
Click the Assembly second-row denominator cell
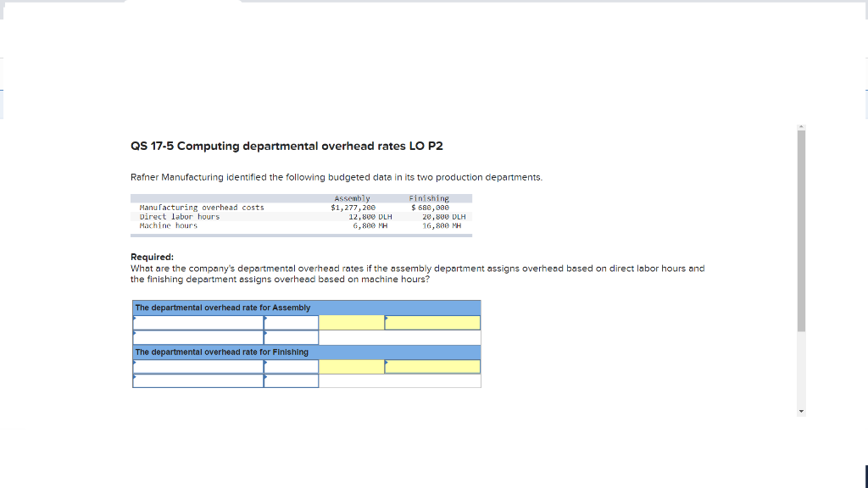(x=291, y=336)
